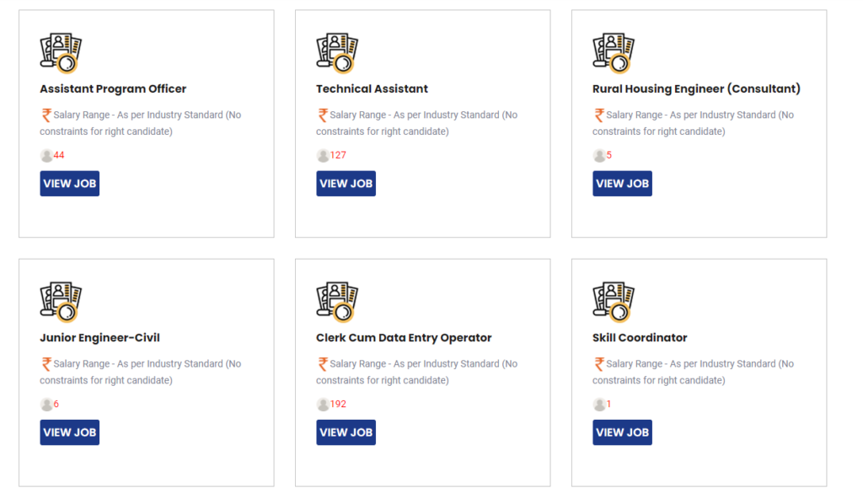
Task: Click the Junior Engineer-Civil job icon
Action: pyautogui.click(x=61, y=301)
